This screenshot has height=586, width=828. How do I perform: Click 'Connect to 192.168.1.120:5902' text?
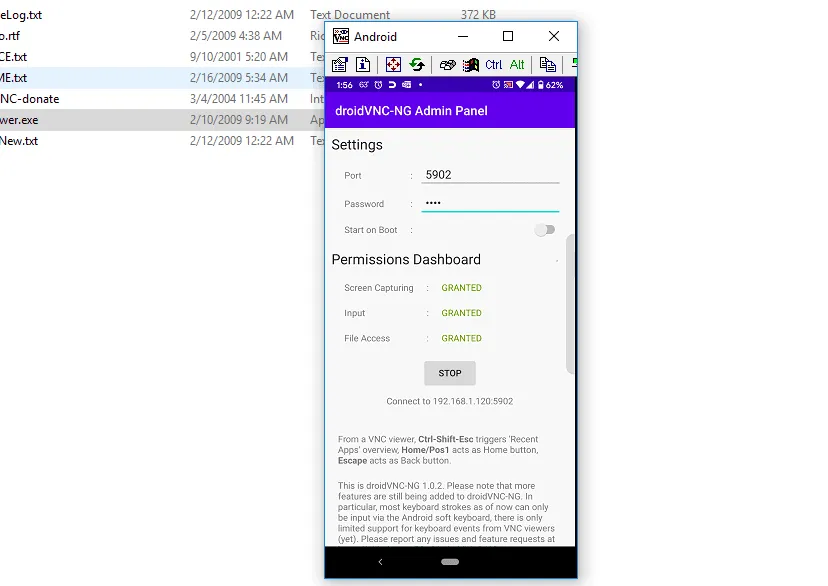[450, 401]
